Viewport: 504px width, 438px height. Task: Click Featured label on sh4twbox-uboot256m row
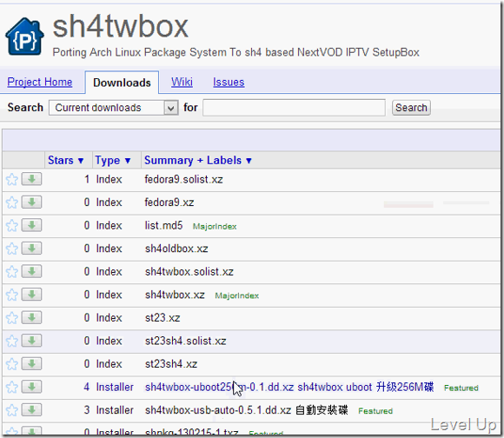tap(461, 388)
